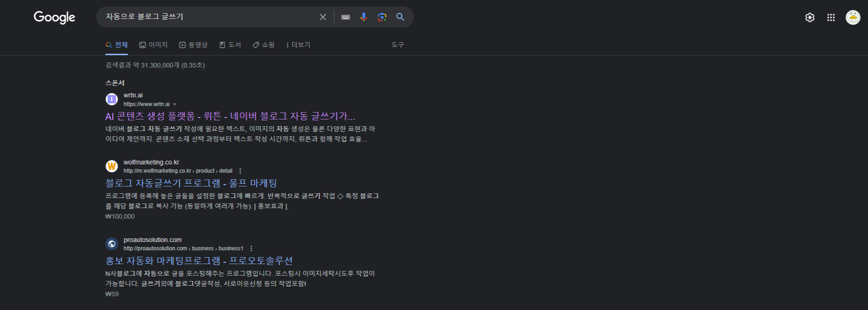Open the on-screen keyboard icon

pos(346,17)
